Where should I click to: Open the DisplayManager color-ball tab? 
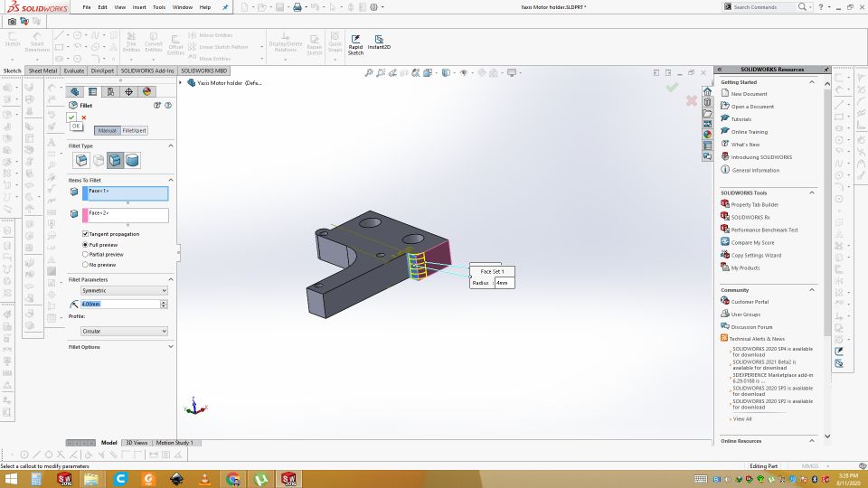tap(146, 92)
